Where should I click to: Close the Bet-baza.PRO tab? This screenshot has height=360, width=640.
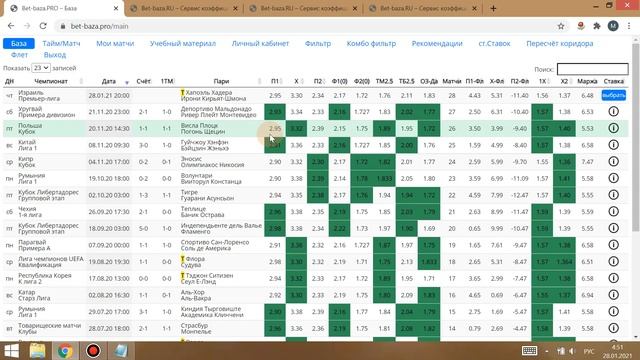(x=116, y=8)
